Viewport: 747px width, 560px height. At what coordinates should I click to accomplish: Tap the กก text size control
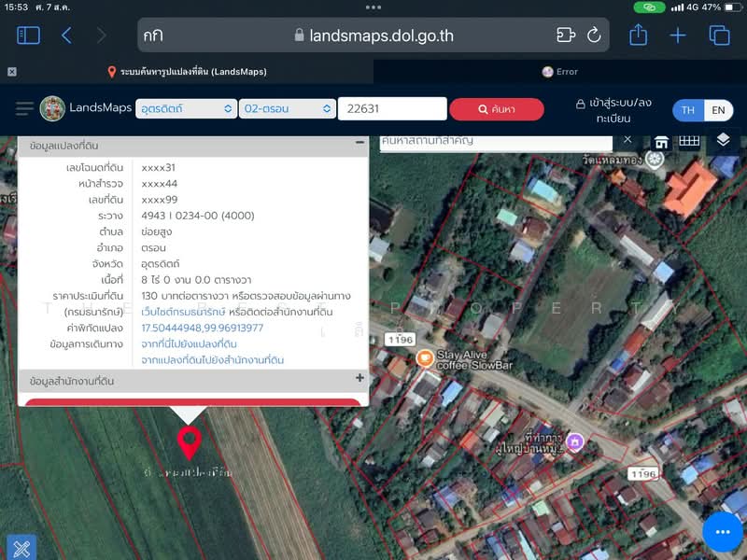(153, 35)
